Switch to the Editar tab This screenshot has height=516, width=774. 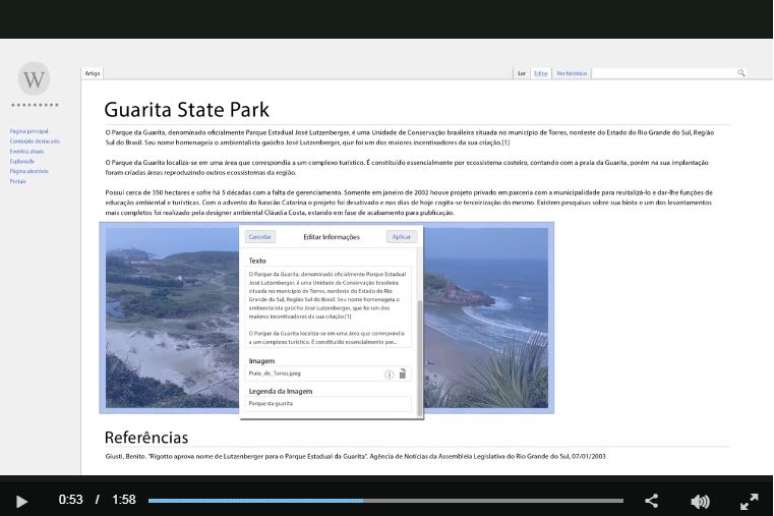[x=541, y=73]
